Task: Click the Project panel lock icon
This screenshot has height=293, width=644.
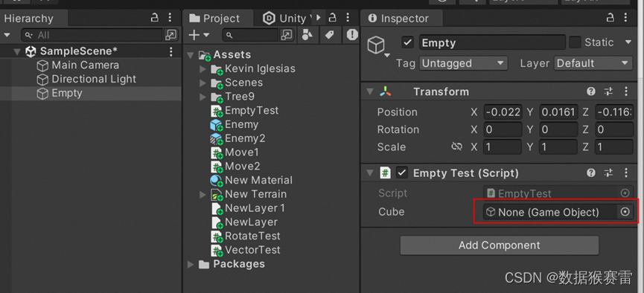Action: tap(333, 18)
